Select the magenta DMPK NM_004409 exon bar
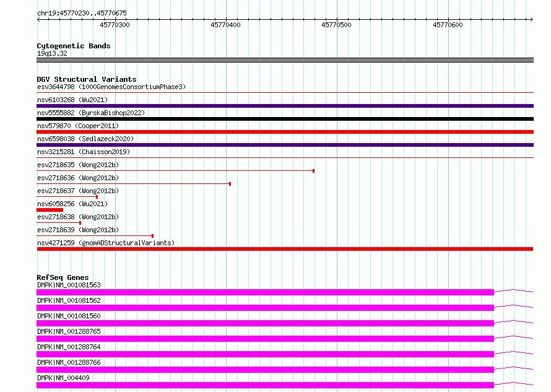Viewport: 551px width, 392px height. [266, 385]
